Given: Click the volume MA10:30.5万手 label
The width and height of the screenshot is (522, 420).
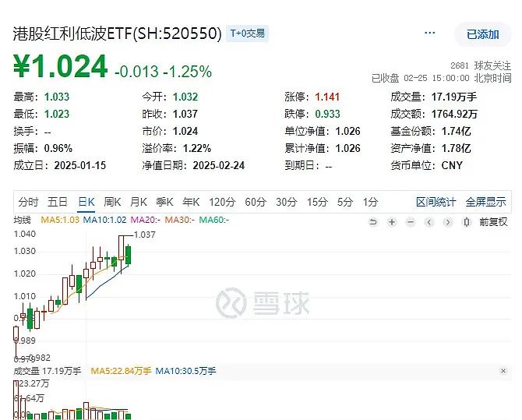Looking at the screenshot, I should (x=185, y=371).
